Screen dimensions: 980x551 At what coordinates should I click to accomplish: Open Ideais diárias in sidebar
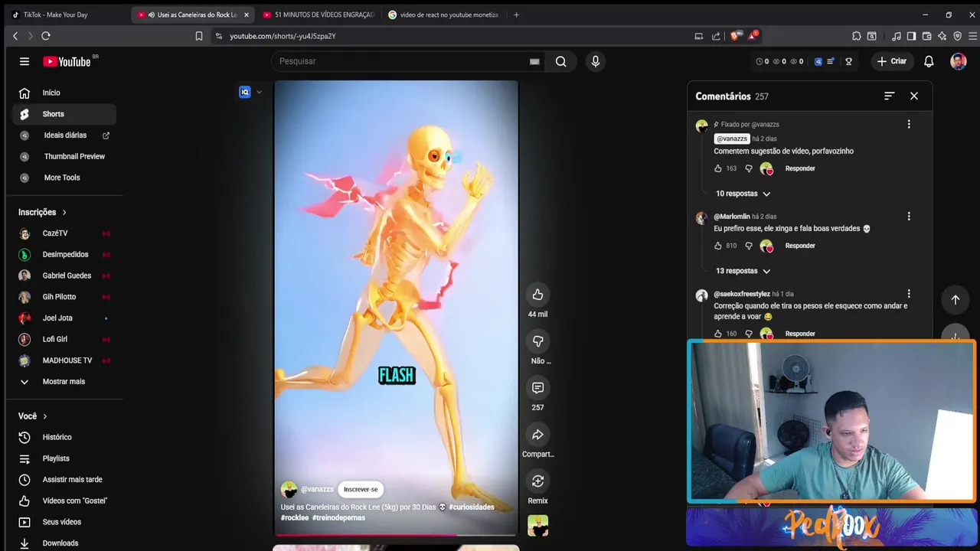tap(64, 135)
